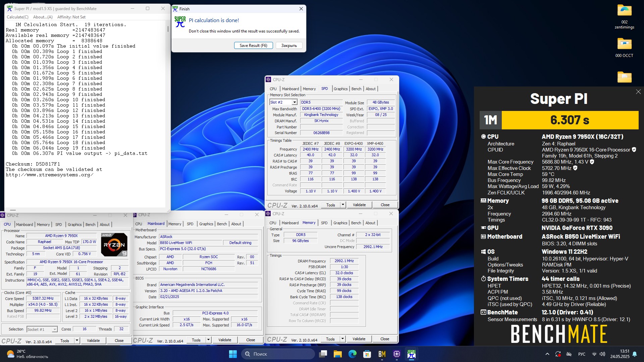
Task: Click Tools button in the CPU-Z CPU window
Action: pyautogui.click(x=65, y=341)
